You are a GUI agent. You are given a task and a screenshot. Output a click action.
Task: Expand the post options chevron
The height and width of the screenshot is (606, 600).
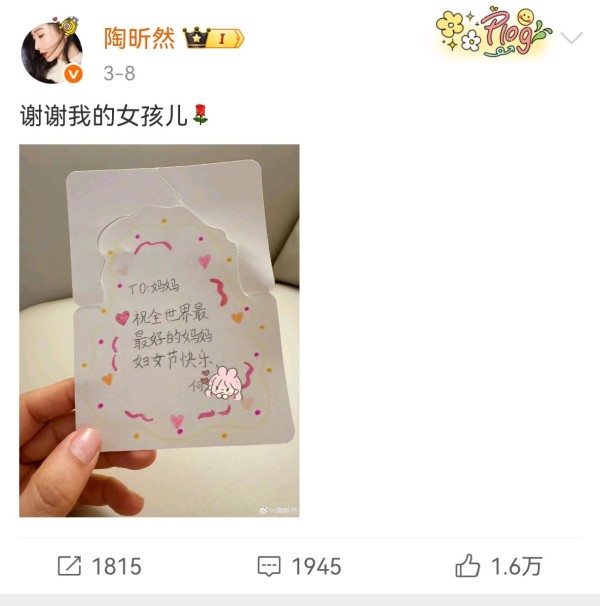(x=571, y=38)
